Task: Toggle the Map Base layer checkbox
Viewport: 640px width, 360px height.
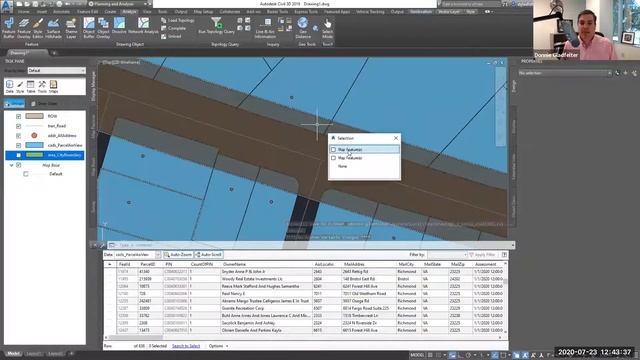Action: [x=18, y=165]
